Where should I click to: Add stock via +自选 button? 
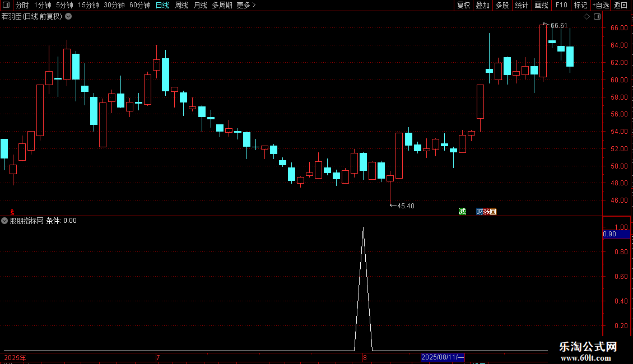(x=601, y=5)
